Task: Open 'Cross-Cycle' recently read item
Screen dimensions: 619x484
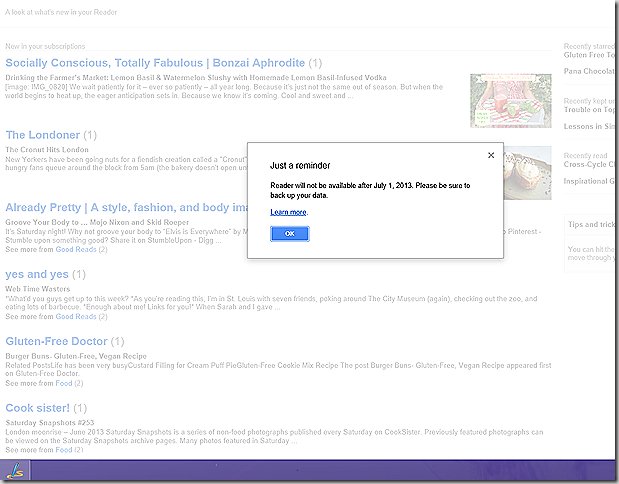Action: pos(589,165)
